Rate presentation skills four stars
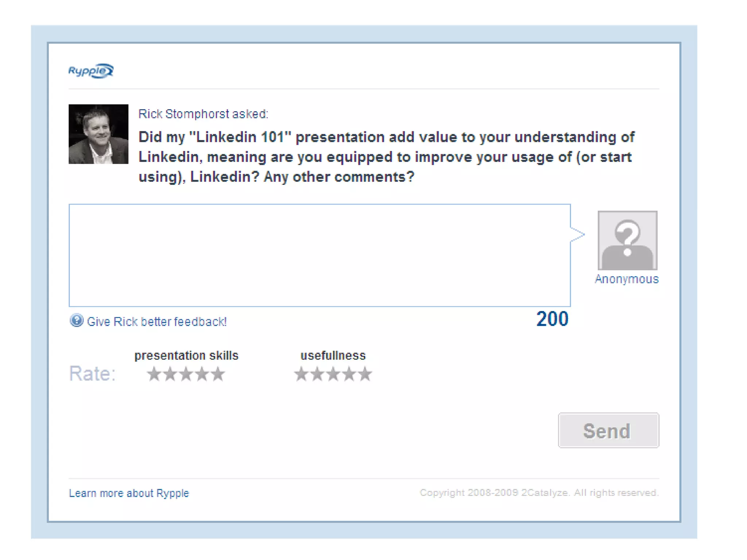 [202, 374]
